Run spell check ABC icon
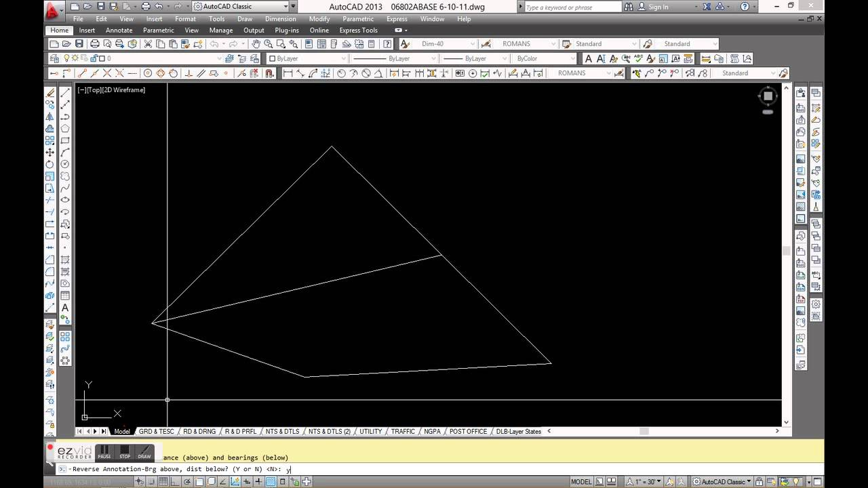 [x=639, y=59]
